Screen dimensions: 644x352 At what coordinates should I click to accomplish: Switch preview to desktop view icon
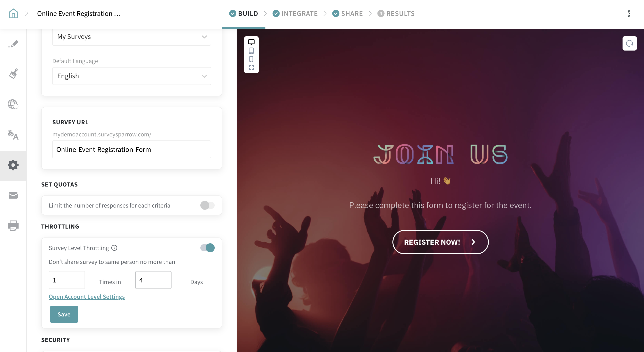[x=251, y=42]
